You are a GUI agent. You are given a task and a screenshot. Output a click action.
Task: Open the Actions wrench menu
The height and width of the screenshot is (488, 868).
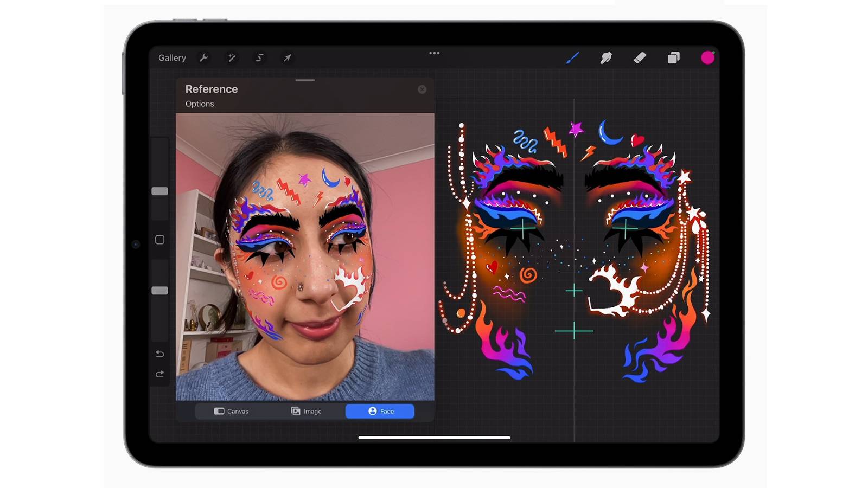click(x=203, y=57)
